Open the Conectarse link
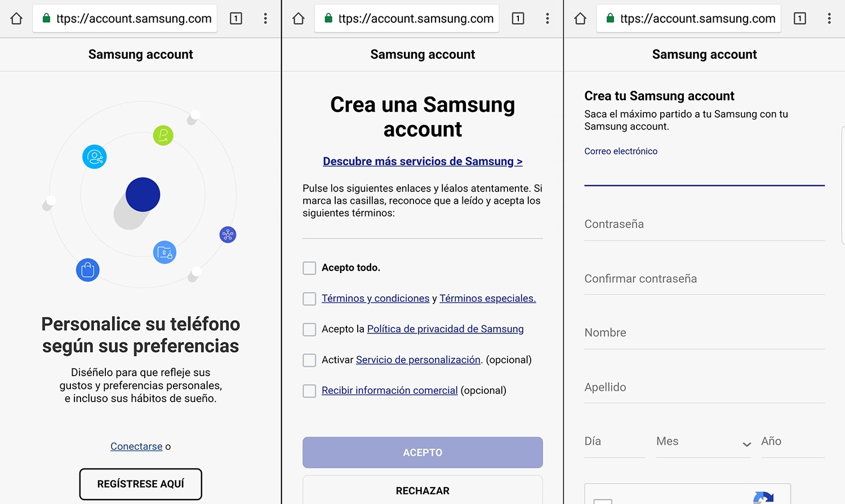Viewport: 845px width, 504px height. [136, 447]
